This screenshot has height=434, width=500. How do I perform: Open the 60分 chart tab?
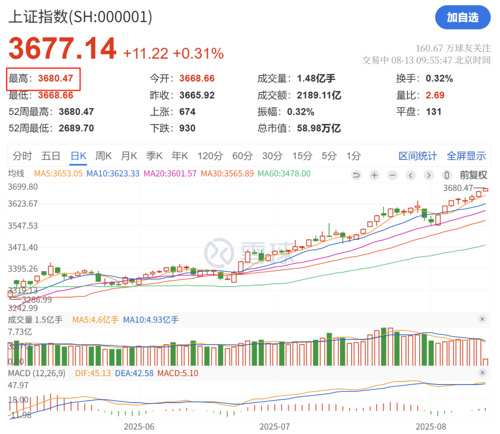[242, 156]
